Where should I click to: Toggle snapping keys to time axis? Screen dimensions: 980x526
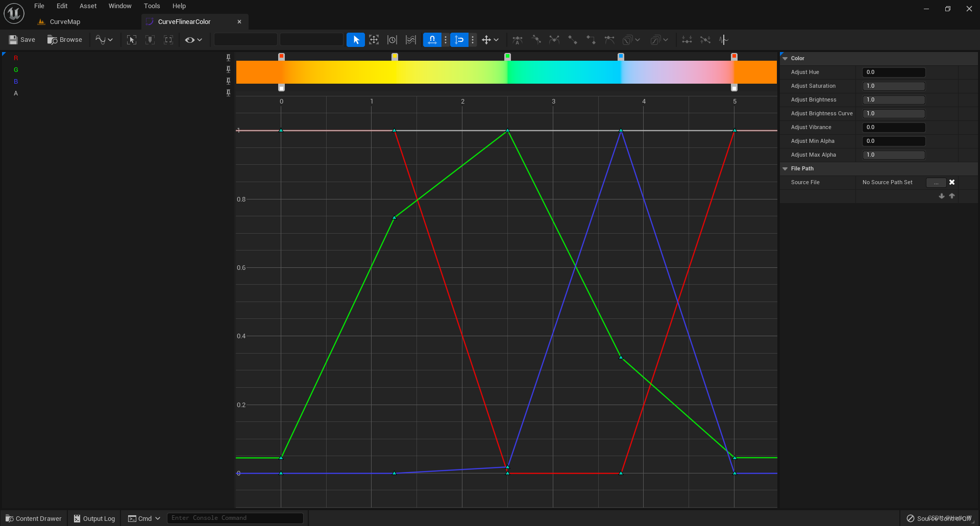click(432, 39)
